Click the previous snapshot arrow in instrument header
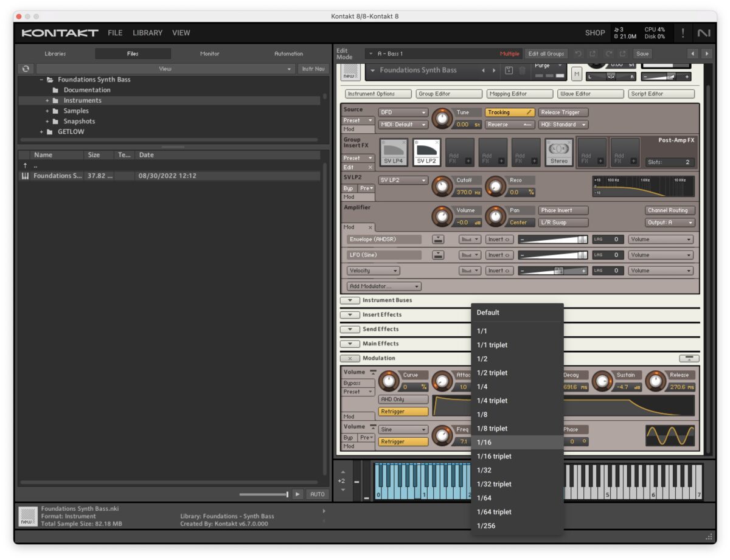Screen dimensions: 730x560 tap(484, 71)
